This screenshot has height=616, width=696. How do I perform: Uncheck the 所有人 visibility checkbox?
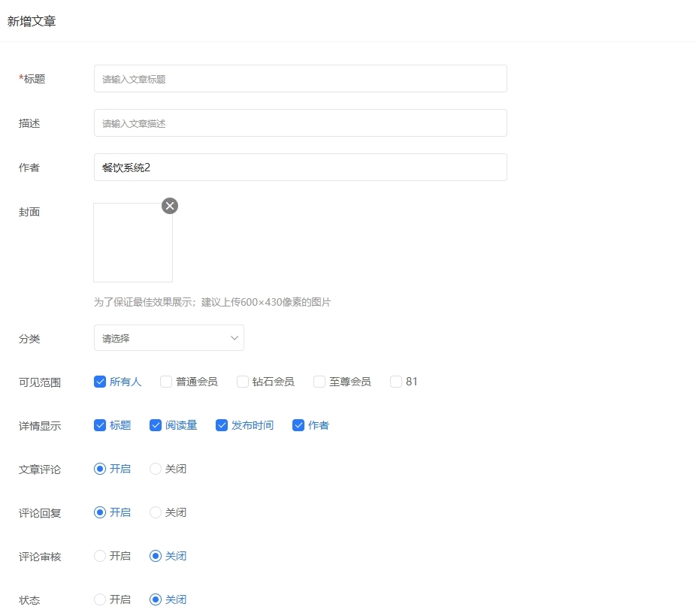[100, 382]
